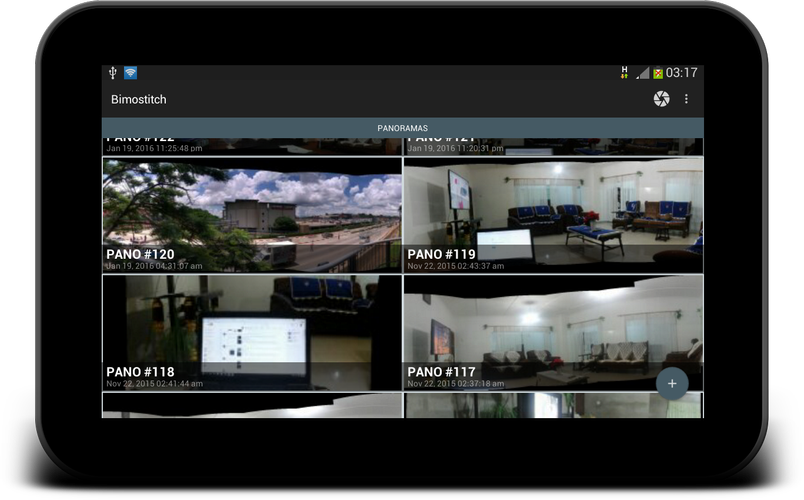The image size is (804, 500).
Task: Click the battery status icon
Action: coord(658,73)
